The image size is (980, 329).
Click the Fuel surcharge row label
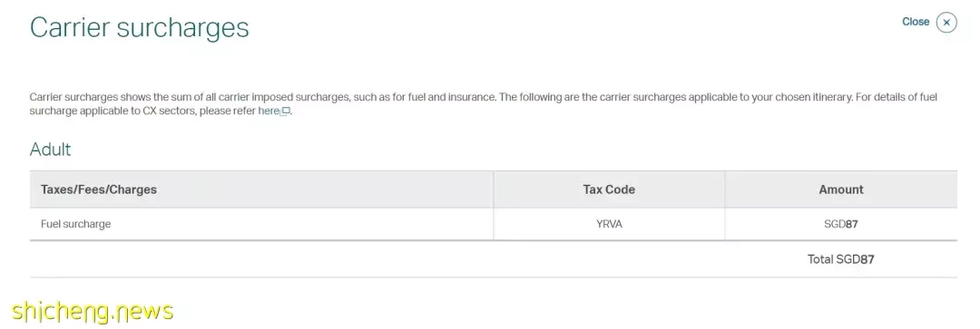click(75, 224)
